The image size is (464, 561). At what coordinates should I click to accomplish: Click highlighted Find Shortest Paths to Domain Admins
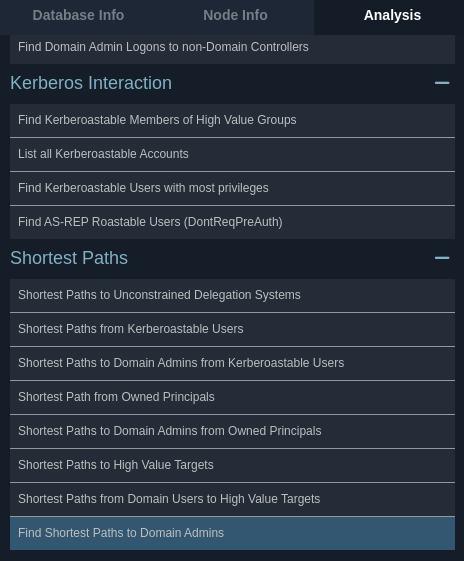pyautogui.click(x=233, y=533)
